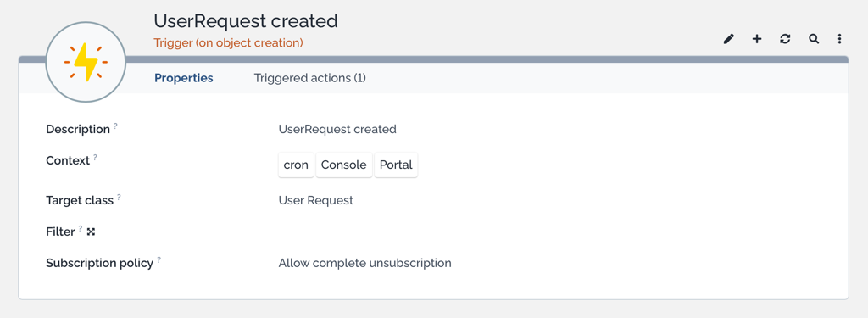This screenshot has width=868, height=318.
Task: Open the three-dot actions menu
Action: pos(840,39)
